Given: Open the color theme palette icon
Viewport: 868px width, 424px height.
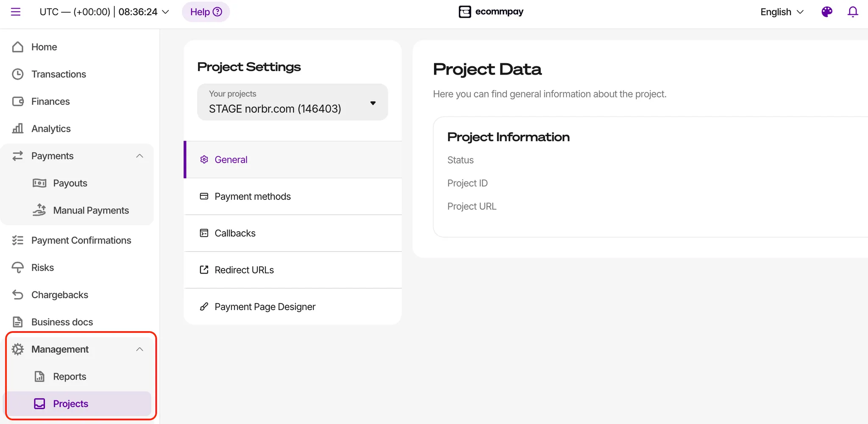Looking at the screenshot, I should pos(826,12).
